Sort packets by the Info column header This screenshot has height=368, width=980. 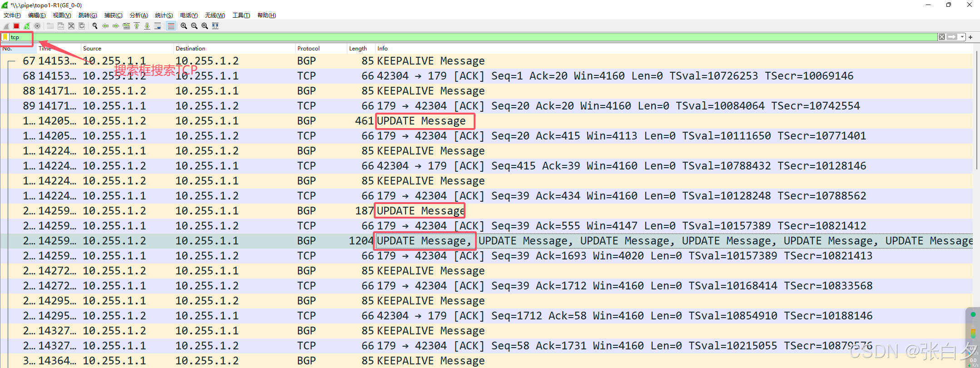tap(674, 49)
